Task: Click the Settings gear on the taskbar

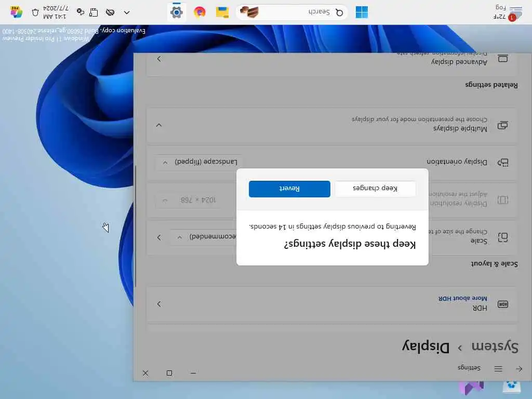Action: pyautogui.click(x=177, y=12)
